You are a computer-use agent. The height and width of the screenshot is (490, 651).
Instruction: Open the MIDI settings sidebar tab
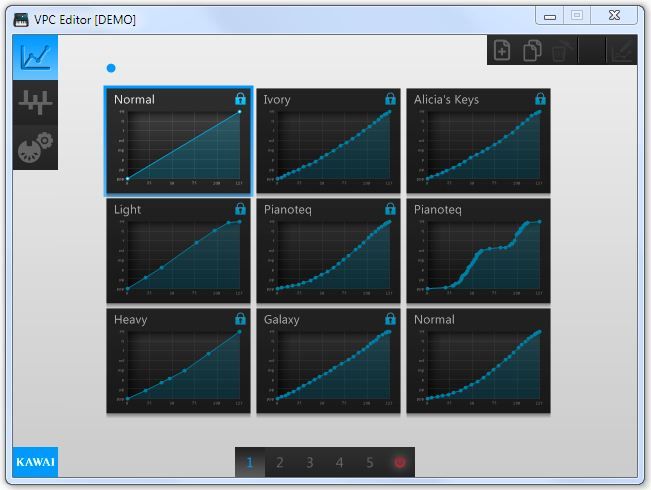(35, 147)
